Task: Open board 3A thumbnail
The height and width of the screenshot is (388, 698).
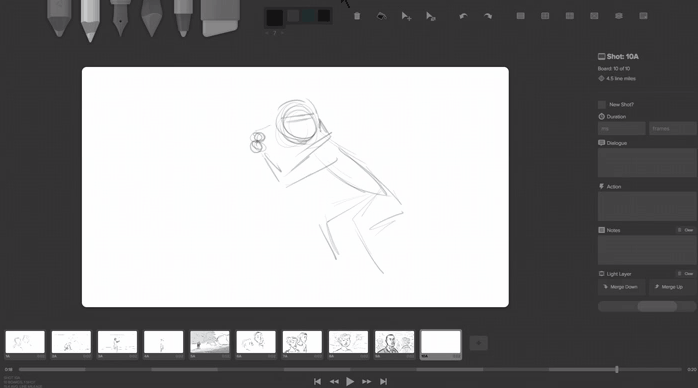Action: pos(118,342)
